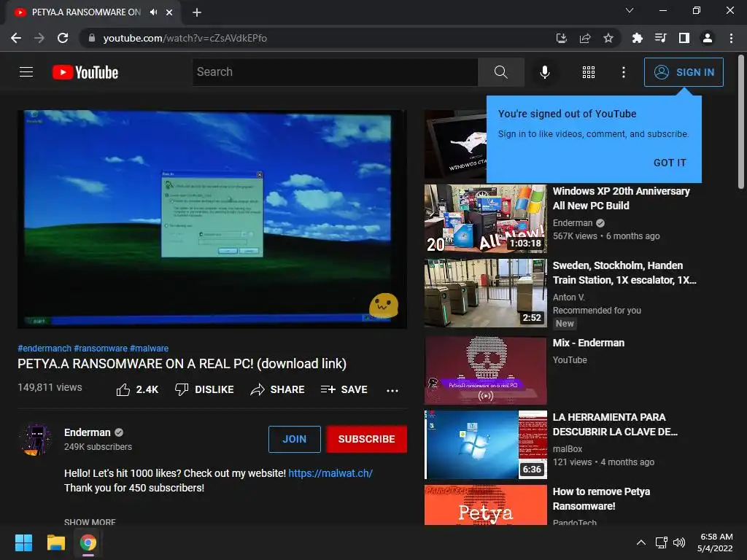
Task: Open Windows XP 20th Anniversary video thumbnail
Action: click(485, 219)
